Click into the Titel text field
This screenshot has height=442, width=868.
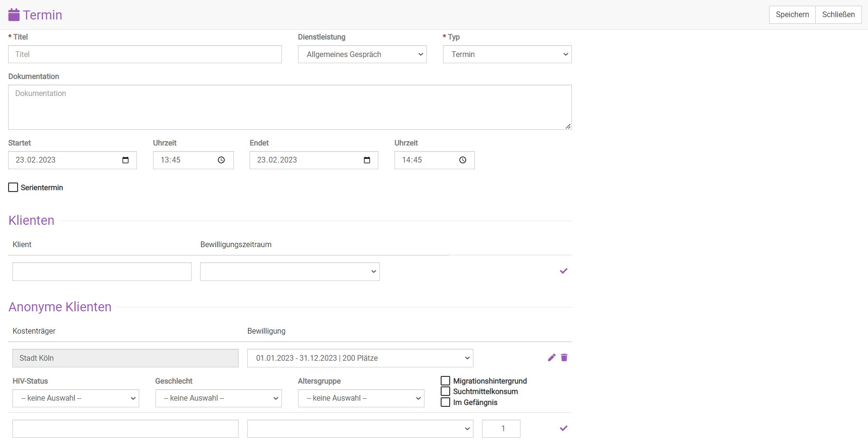tap(145, 54)
